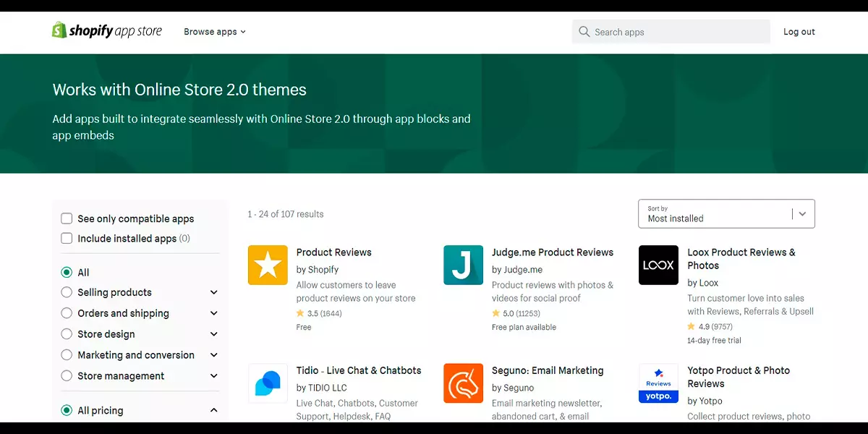Click 'by Judge.me' developer text
Viewport: 868px width, 434px height.
coord(517,270)
